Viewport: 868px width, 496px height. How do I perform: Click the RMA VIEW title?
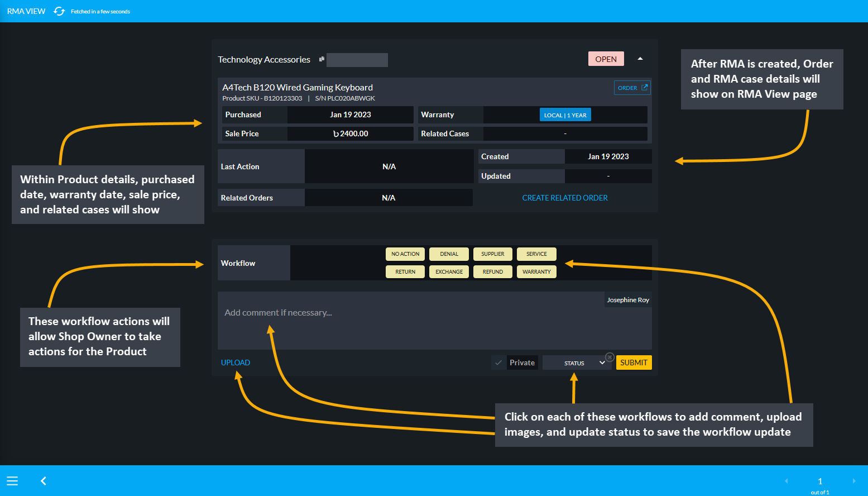[26, 11]
